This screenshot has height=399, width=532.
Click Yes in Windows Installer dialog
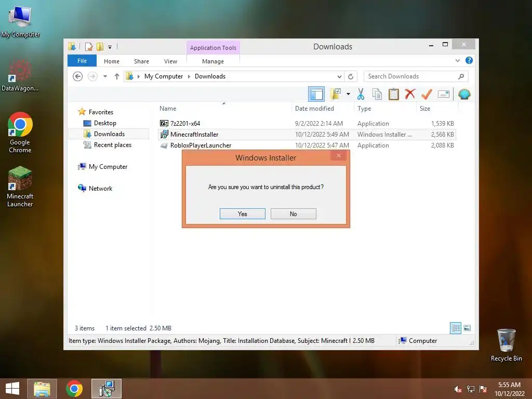coord(242,214)
